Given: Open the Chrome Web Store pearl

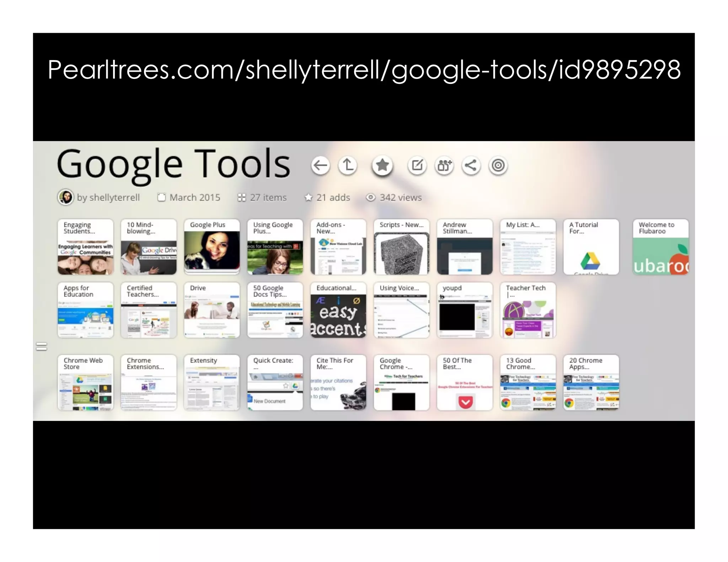Looking at the screenshot, I should coord(85,383).
